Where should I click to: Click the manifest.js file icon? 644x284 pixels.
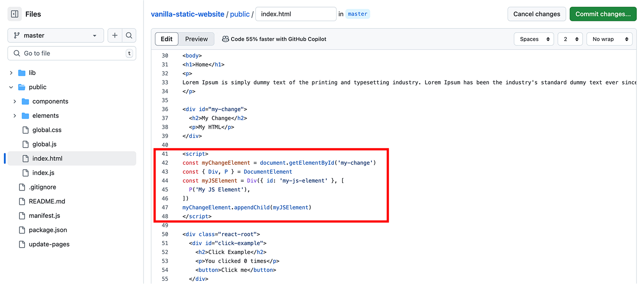(x=22, y=216)
